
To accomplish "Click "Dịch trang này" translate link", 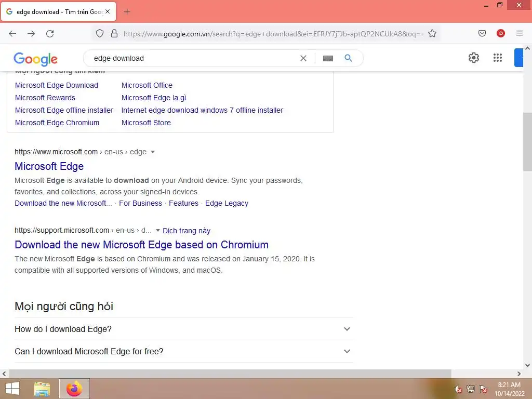I will pos(187,231).
